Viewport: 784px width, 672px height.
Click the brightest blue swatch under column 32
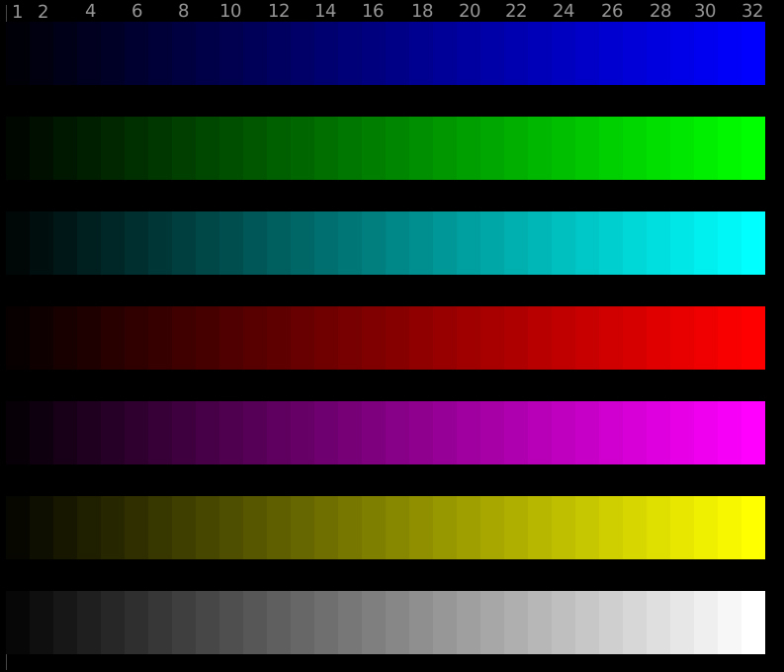click(x=753, y=53)
